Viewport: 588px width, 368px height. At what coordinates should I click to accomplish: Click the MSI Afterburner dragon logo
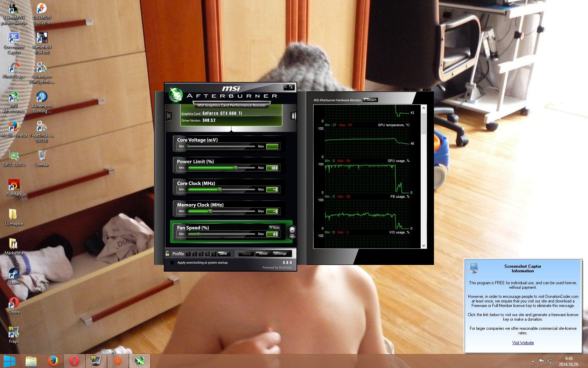[175, 95]
